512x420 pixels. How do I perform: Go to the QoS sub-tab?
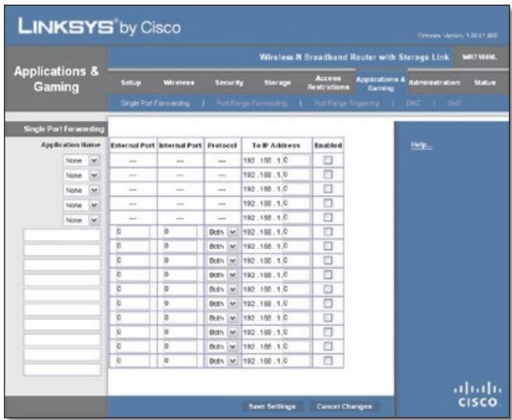pyautogui.click(x=455, y=103)
